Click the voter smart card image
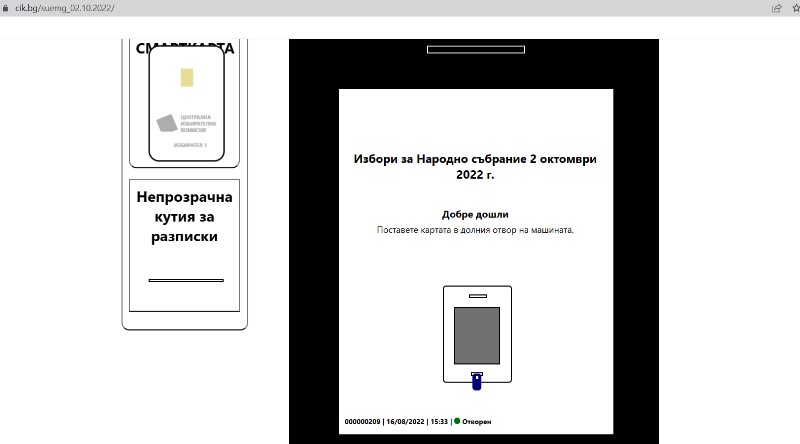 [x=186, y=104]
